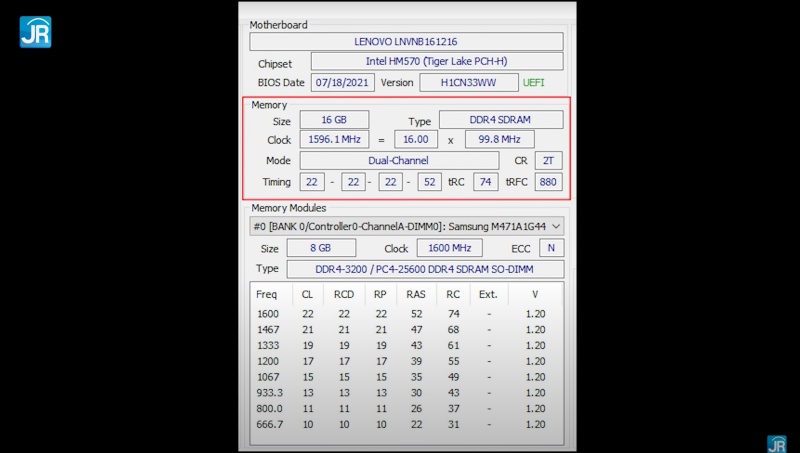
Task: Select the 933.3 frequency row
Action: (407, 393)
